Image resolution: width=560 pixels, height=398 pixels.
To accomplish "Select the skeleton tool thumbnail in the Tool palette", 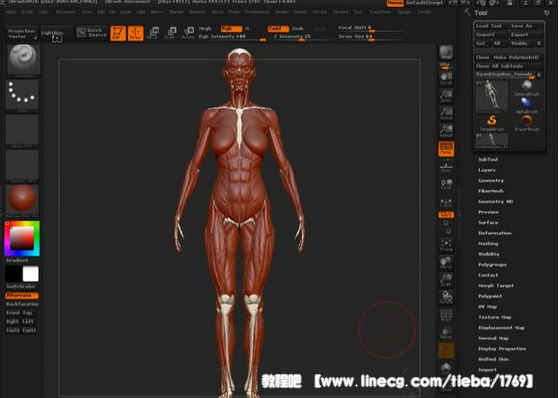I will click(492, 95).
